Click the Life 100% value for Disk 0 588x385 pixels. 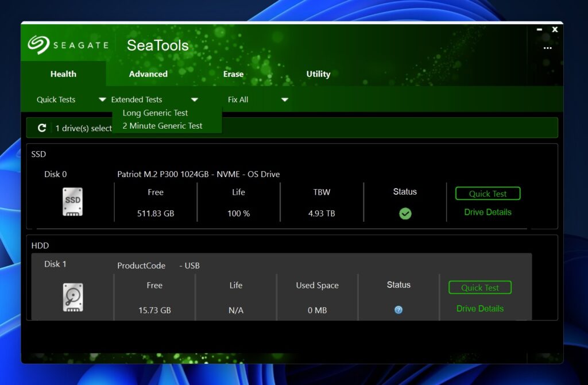click(x=238, y=213)
